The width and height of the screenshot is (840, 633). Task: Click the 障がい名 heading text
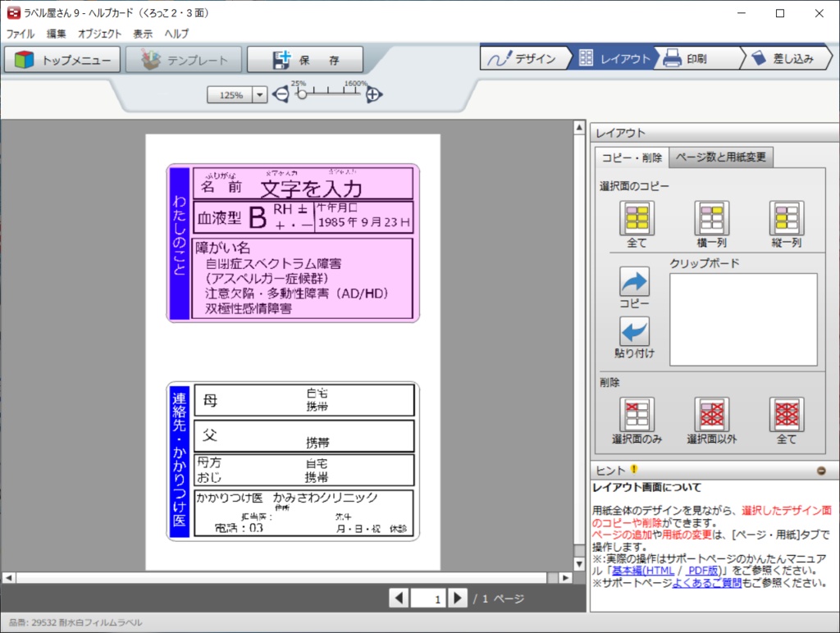tap(223, 248)
